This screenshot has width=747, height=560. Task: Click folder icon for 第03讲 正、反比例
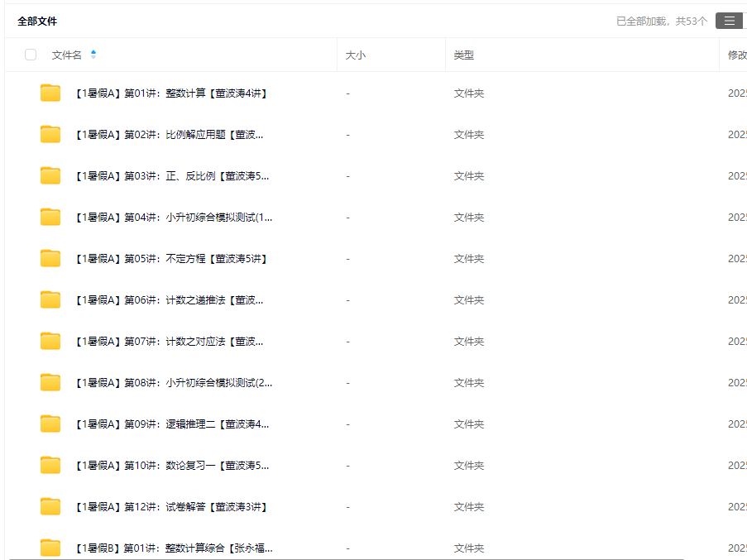point(50,176)
